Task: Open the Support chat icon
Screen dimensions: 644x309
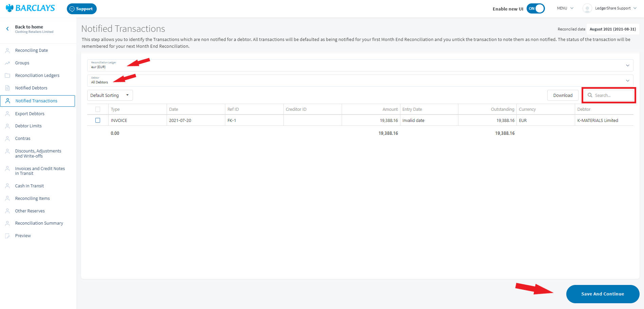Action: coord(72,8)
